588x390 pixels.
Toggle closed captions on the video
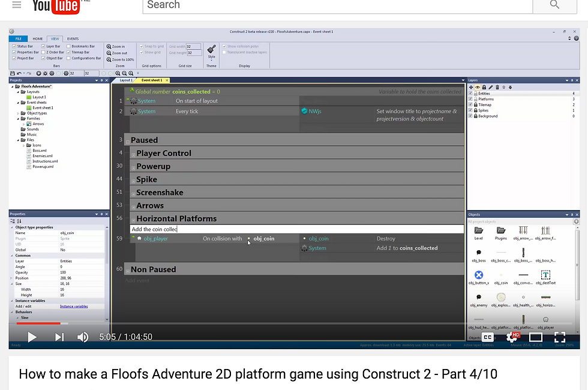tap(487, 337)
